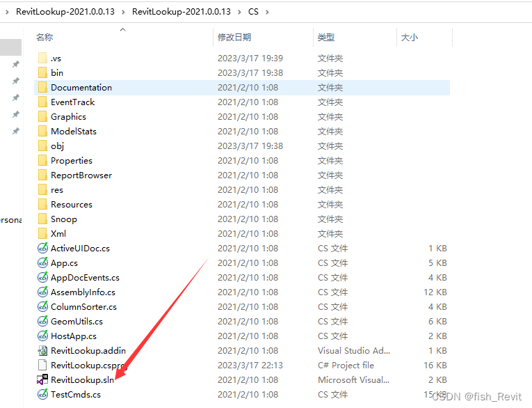This screenshot has width=532, height=408.
Task: Click the AppDocEvents.cs file icon
Action: pos(42,277)
